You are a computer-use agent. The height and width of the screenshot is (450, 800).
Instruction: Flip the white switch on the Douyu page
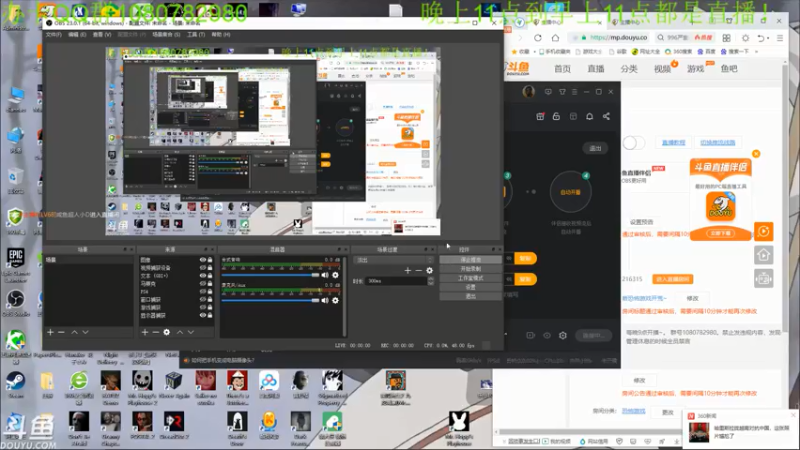[634, 142]
